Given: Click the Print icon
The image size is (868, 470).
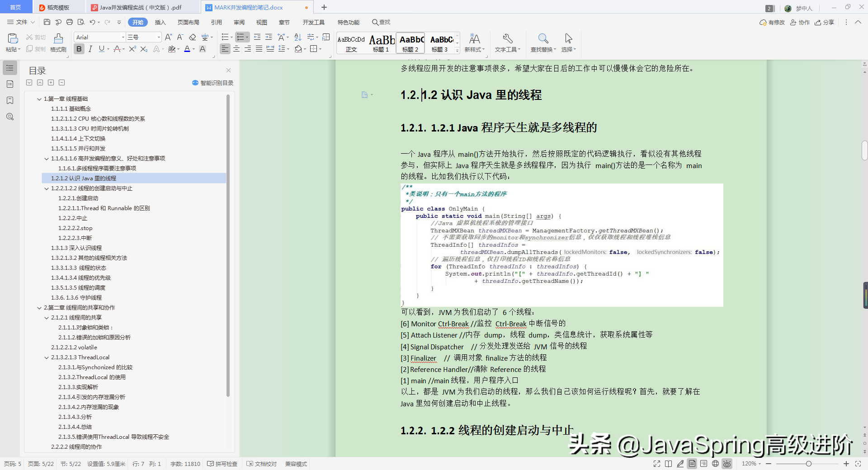Looking at the screenshot, I should click(70, 22).
